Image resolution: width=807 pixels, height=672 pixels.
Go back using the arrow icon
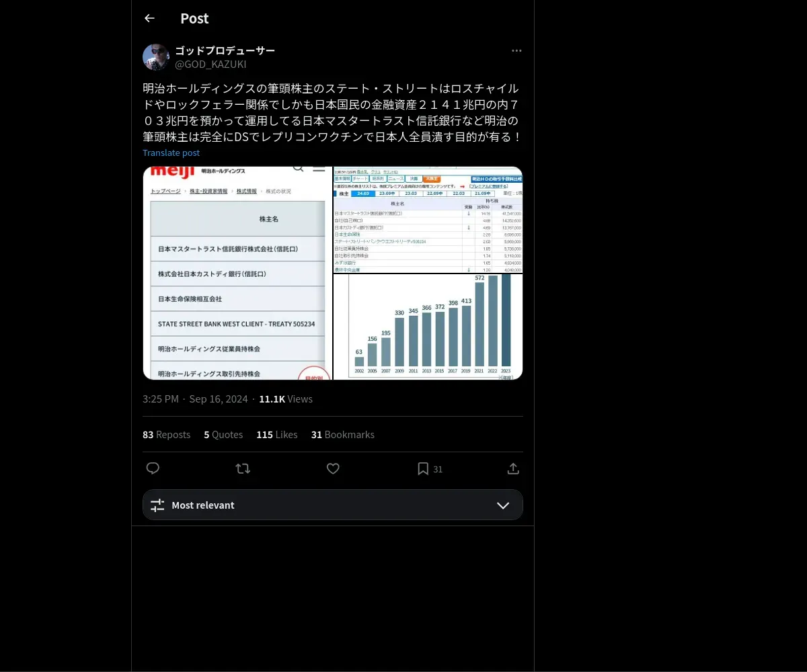[x=149, y=18]
